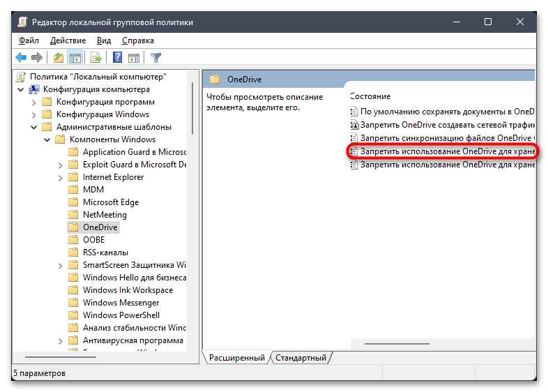
Task: Collapse the Конфигурация компьютера node
Action: point(21,90)
